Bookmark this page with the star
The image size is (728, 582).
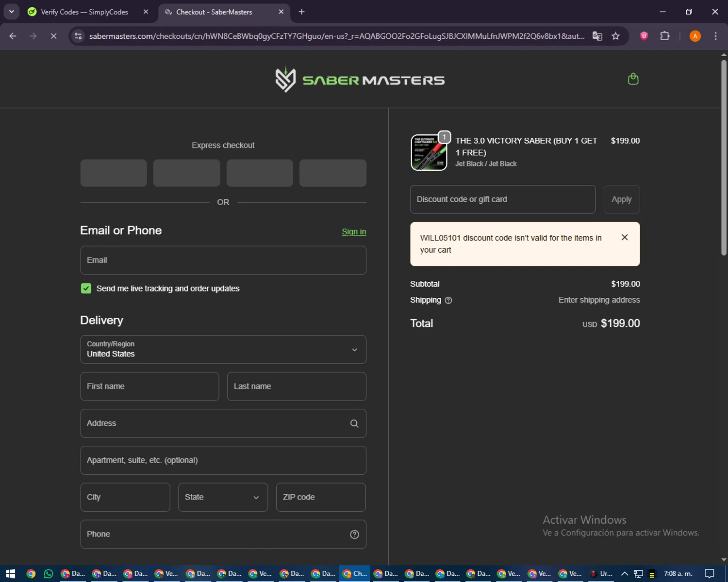click(615, 36)
